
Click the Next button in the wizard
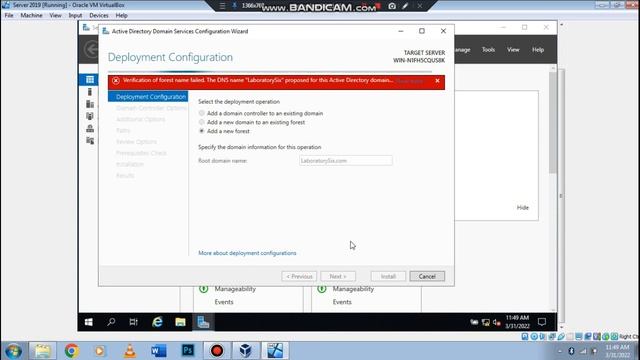[x=338, y=276]
